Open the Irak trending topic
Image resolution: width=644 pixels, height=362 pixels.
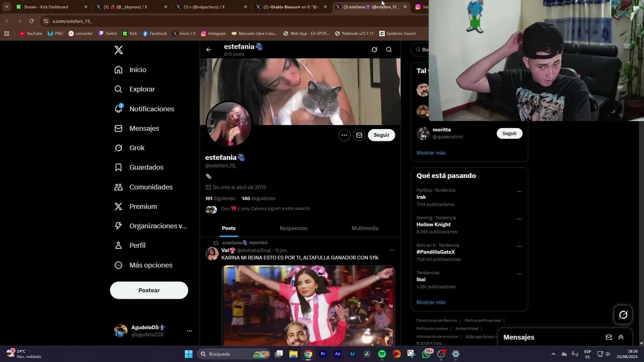(x=421, y=197)
